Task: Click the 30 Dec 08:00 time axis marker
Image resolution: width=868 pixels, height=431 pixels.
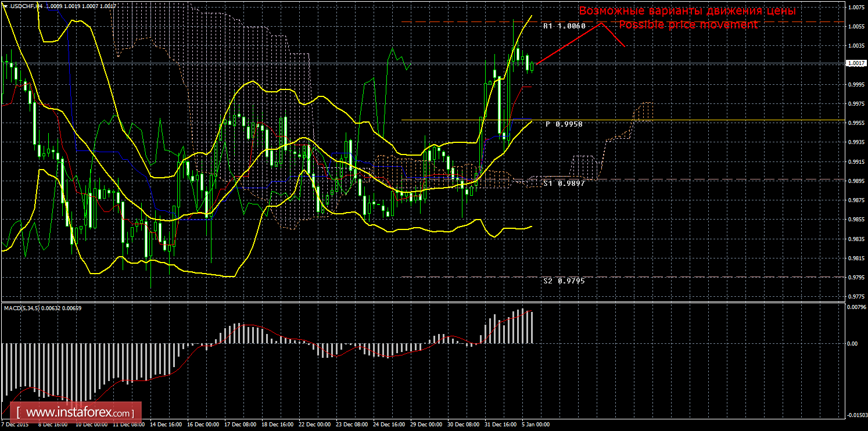Action: click(x=464, y=425)
